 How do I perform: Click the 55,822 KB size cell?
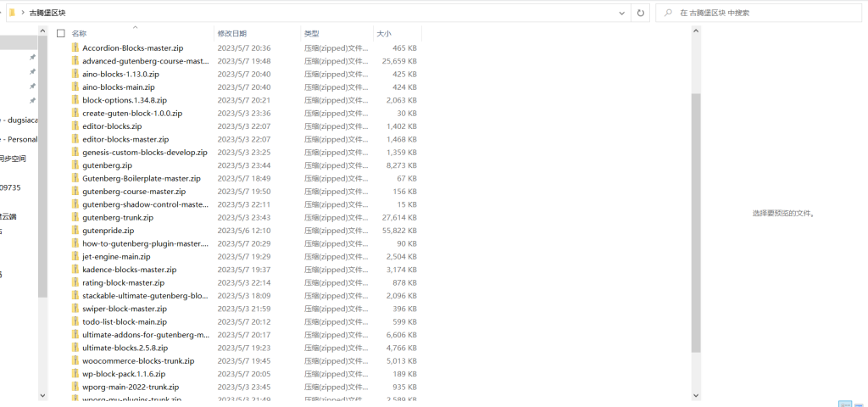coord(399,231)
